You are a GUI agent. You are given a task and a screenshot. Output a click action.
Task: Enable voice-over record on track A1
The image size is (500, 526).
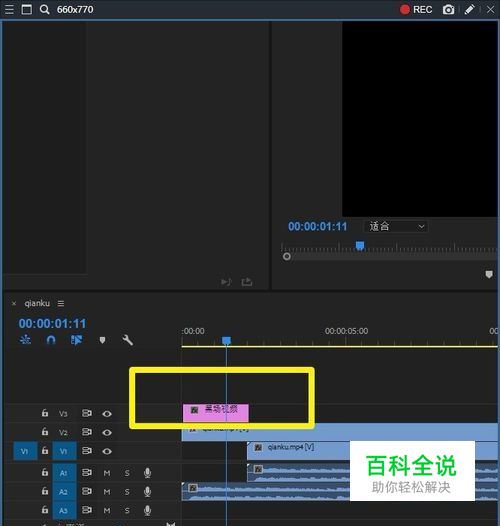click(x=147, y=473)
